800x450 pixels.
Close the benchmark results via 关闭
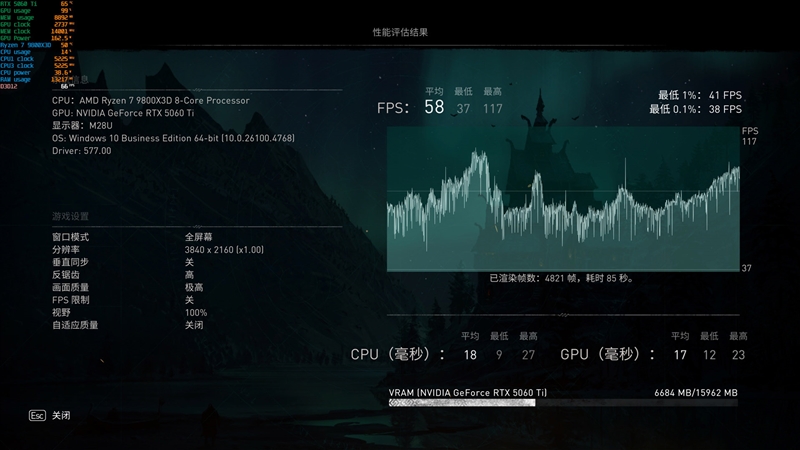[x=61, y=415]
